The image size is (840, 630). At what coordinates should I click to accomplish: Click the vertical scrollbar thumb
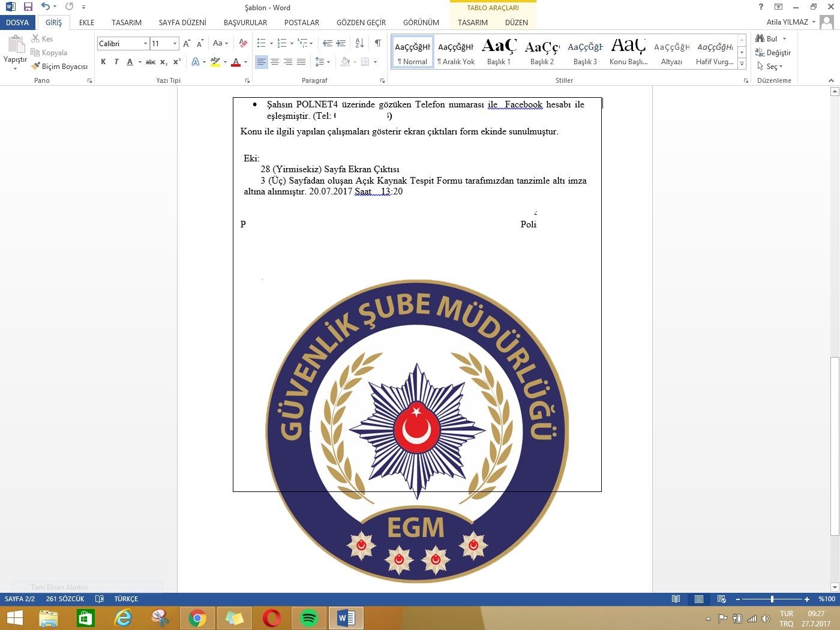835,446
